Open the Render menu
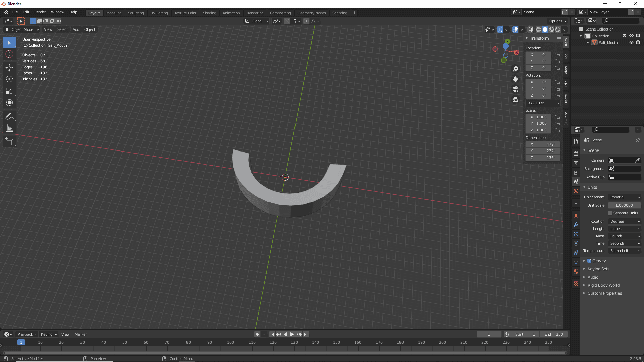The height and width of the screenshot is (362, 644). click(40, 12)
